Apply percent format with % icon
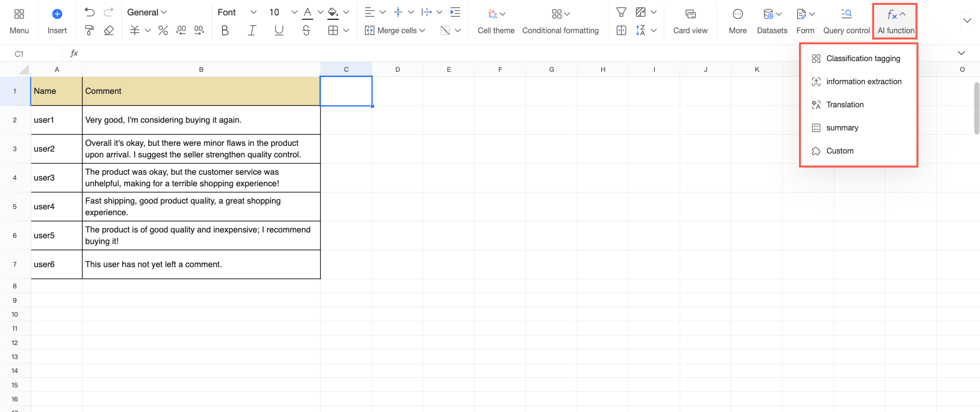The image size is (980, 412). [x=163, y=30]
